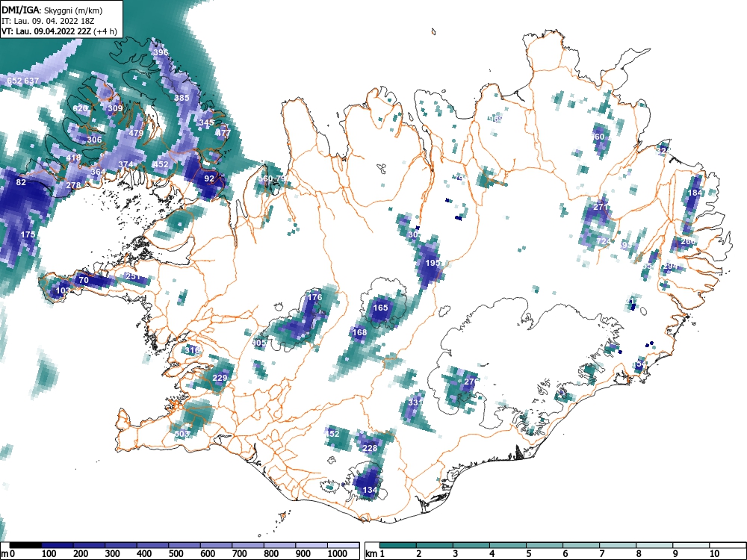
Task: Click the visibility value 385
Action: [182, 98]
